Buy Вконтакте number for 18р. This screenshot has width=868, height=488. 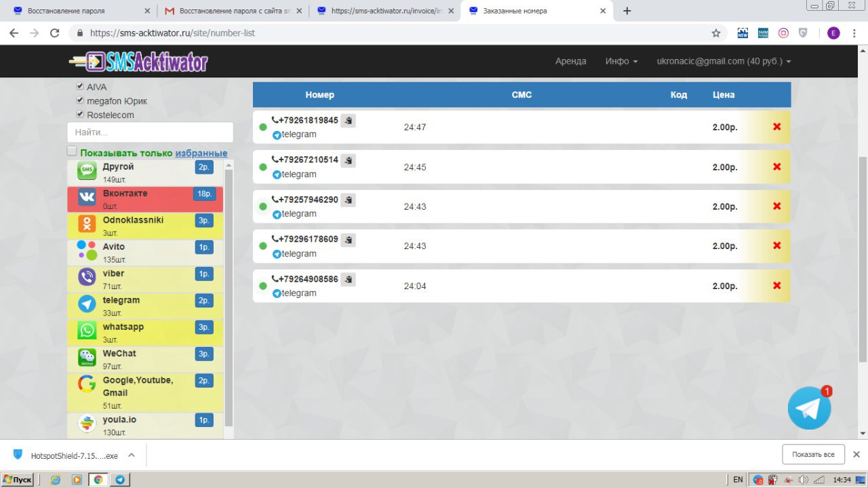[204, 194]
